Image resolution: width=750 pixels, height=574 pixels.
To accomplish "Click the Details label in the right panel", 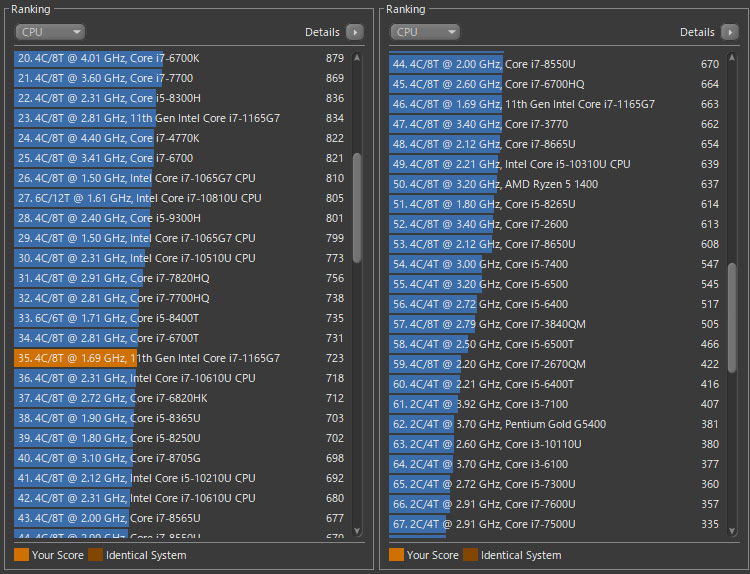I will point(697,32).
